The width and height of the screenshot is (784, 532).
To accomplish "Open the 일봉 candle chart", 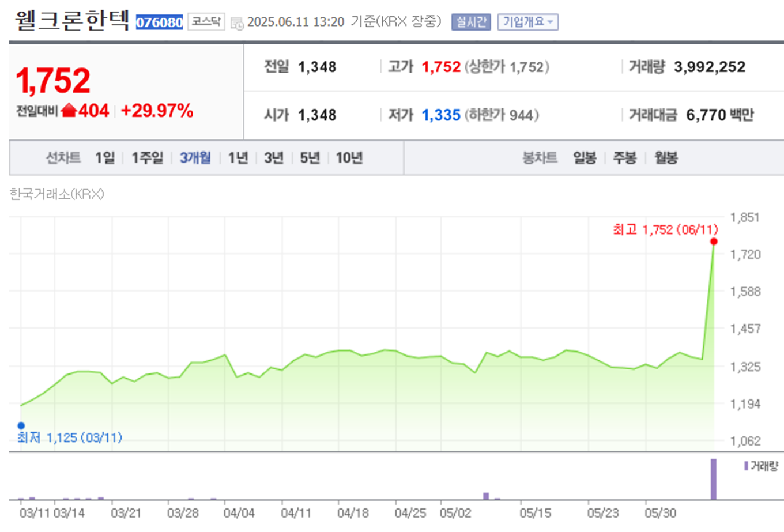I will tap(585, 158).
